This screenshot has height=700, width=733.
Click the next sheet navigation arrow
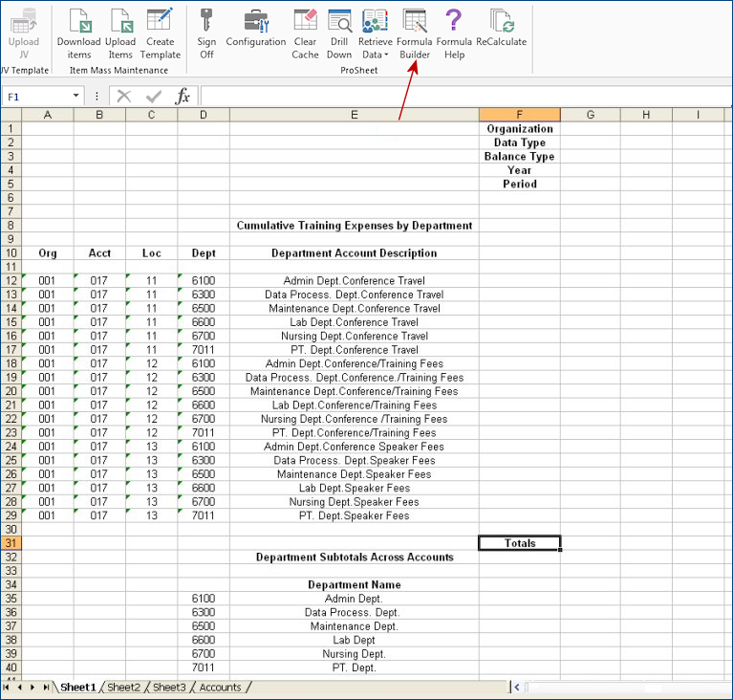32,687
